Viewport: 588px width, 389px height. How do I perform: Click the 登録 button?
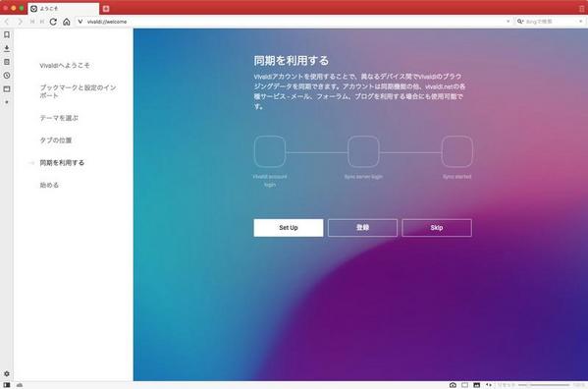pos(362,228)
